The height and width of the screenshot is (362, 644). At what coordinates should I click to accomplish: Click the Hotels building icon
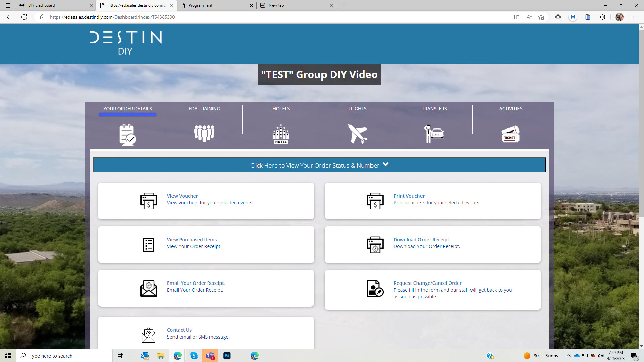click(281, 134)
